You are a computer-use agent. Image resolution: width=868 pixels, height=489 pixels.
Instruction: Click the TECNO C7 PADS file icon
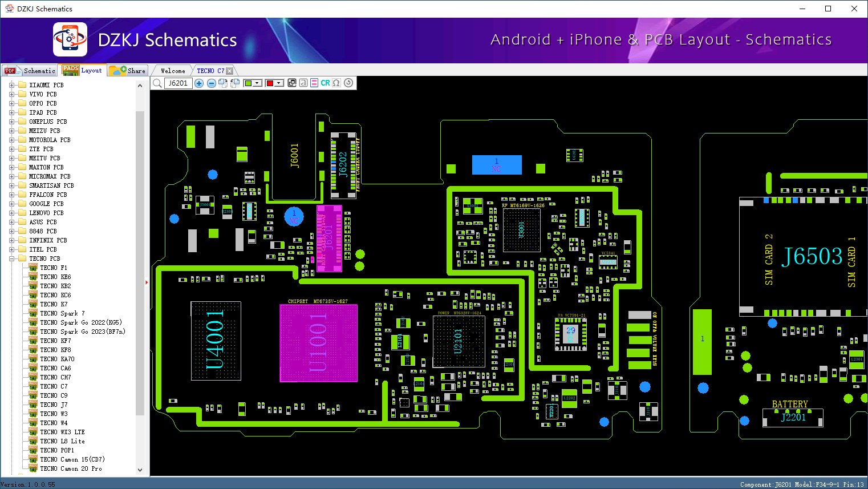tap(33, 386)
